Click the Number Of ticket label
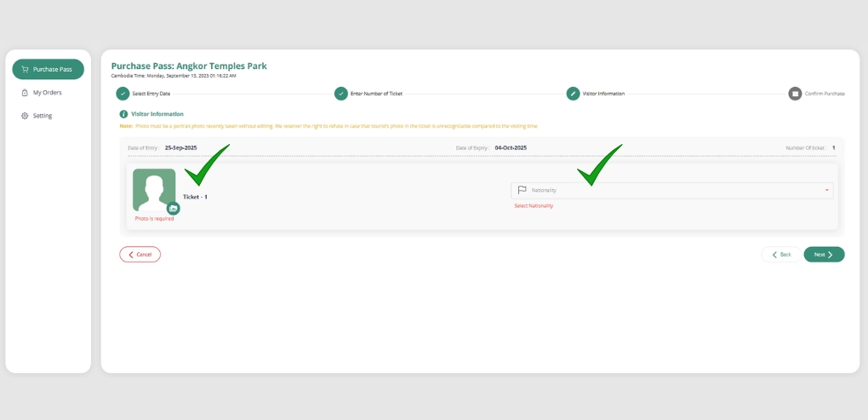Image resolution: width=868 pixels, height=420 pixels. pyautogui.click(x=806, y=148)
